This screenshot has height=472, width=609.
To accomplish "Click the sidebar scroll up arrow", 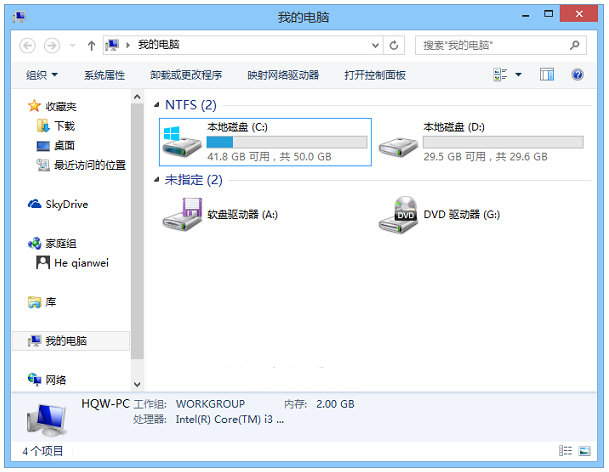I will (137, 97).
